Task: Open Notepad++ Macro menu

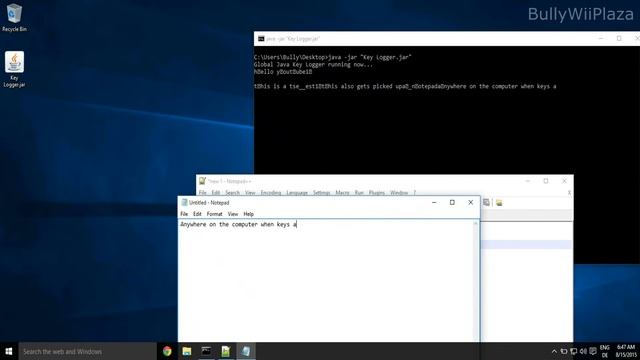Action: coord(342,193)
